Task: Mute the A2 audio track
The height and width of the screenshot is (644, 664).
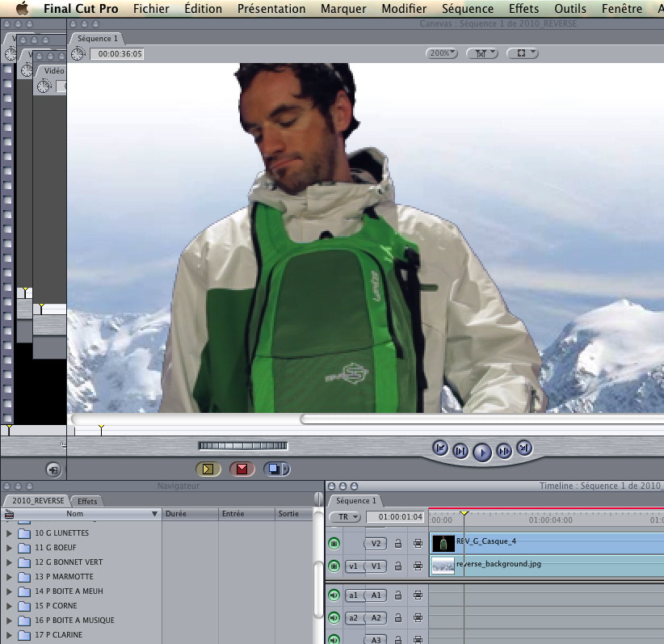Action: 334,618
